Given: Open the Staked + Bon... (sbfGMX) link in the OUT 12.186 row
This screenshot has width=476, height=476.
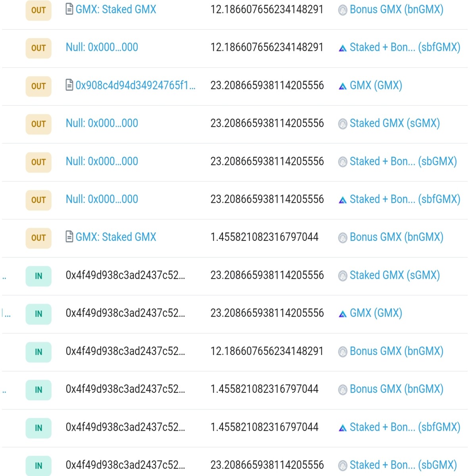Looking at the screenshot, I should 405,47.
